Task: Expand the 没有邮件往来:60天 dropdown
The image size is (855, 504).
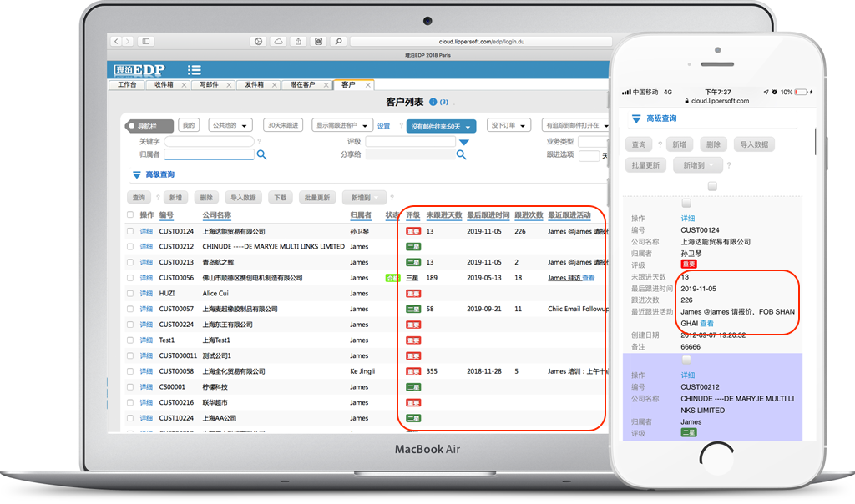Action: (x=441, y=127)
